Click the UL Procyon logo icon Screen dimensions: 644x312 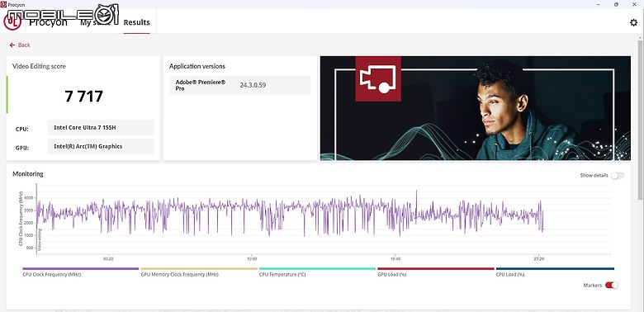click(x=12, y=22)
